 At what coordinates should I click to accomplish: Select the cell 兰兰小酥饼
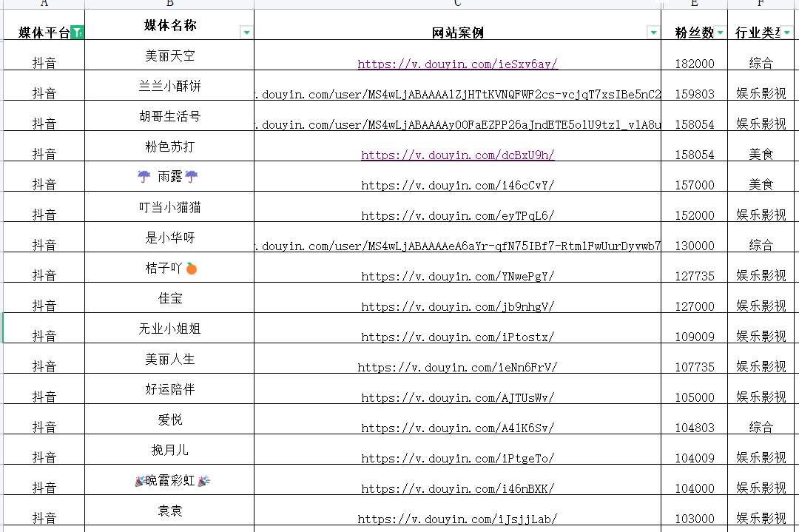169,86
